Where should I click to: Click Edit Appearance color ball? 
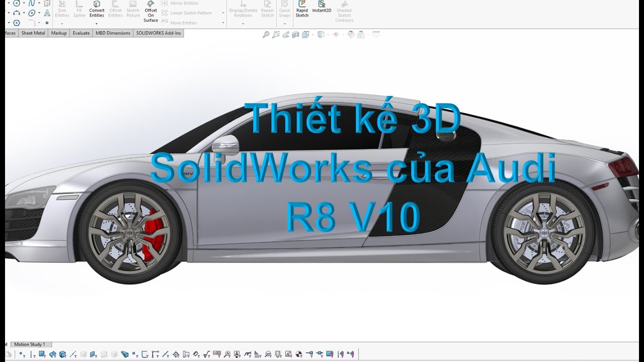click(351, 35)
